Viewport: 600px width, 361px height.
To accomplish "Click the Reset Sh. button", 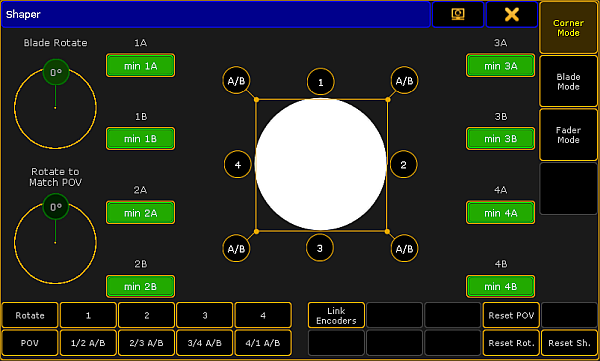I will point(569,343).
